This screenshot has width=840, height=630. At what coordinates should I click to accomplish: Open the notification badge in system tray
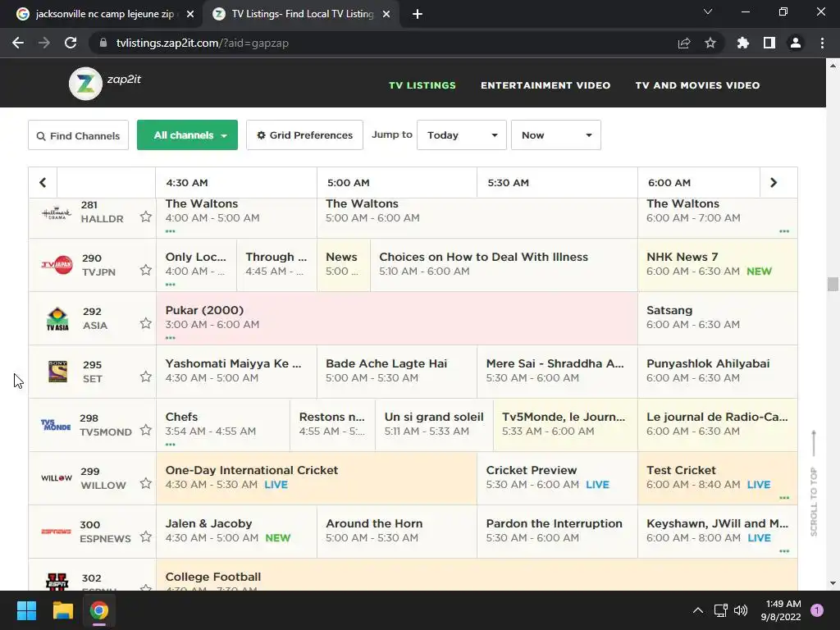(817, 610)
